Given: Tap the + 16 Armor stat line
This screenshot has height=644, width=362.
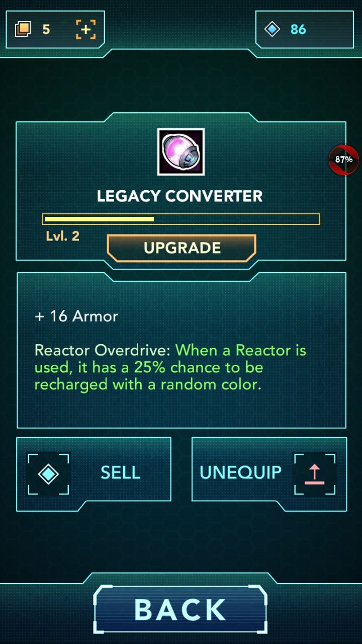Looking at the screenshot, I should click(x=76, y=316).
